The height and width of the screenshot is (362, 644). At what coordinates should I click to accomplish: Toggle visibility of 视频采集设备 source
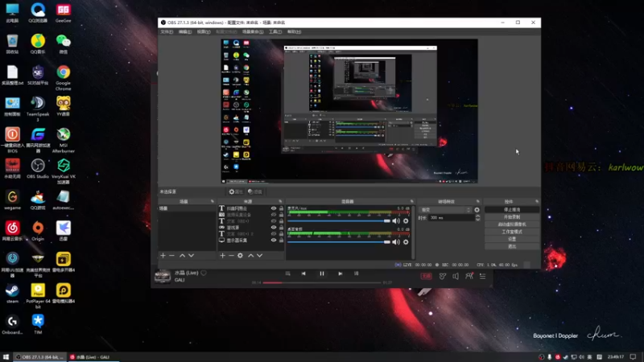[274, 215]
